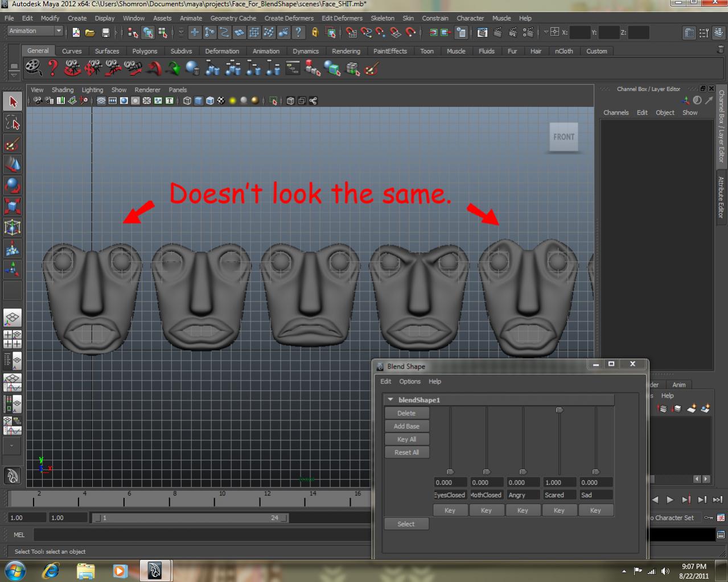Click the Save Scene floppy icon
Image resolution: width=728 pixels, height=582 pixels.
tap(105, 32)
